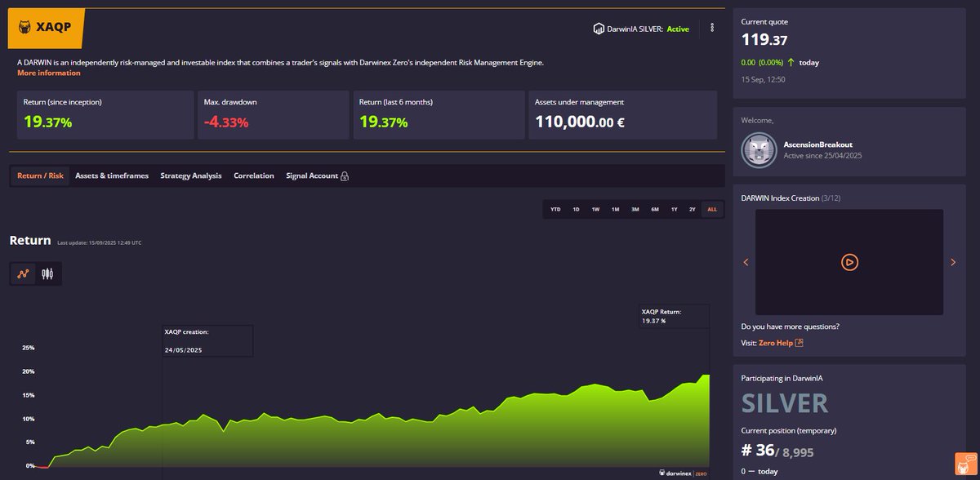The width and height of the screenshot is (980, 480).
Task: Open the Correlation tab
Action: point(253,176)
